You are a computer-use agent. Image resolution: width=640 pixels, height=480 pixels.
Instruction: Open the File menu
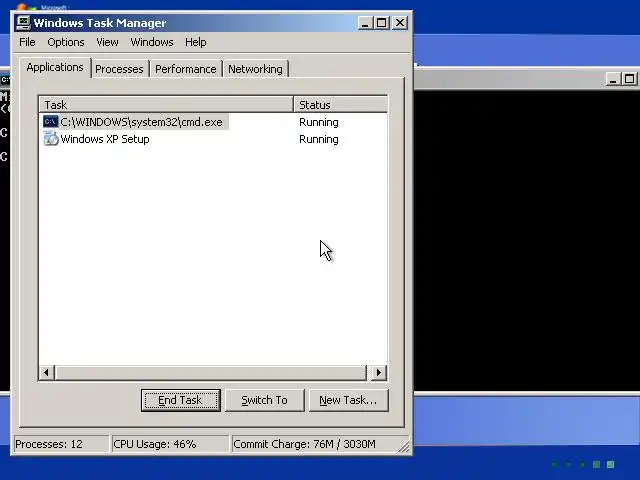coord(27,42)
